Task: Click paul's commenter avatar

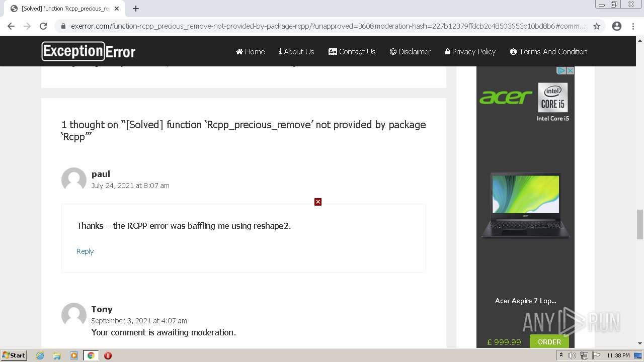Action: click(74, 180)
